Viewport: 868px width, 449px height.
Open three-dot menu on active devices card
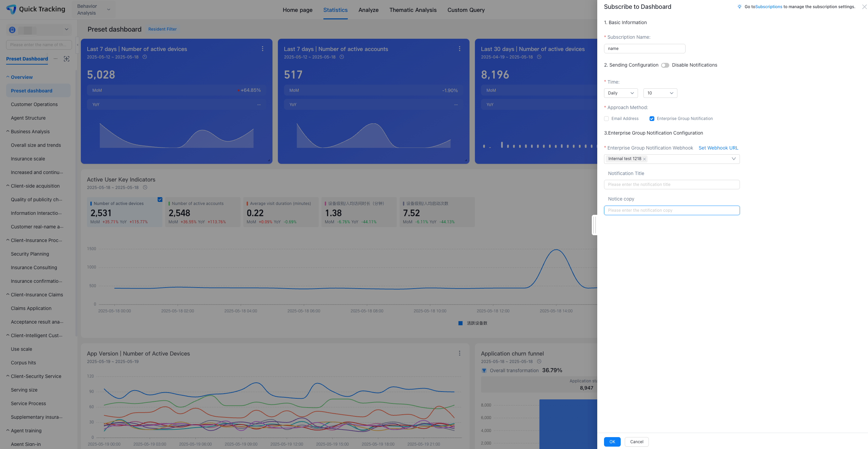(262, 49)
